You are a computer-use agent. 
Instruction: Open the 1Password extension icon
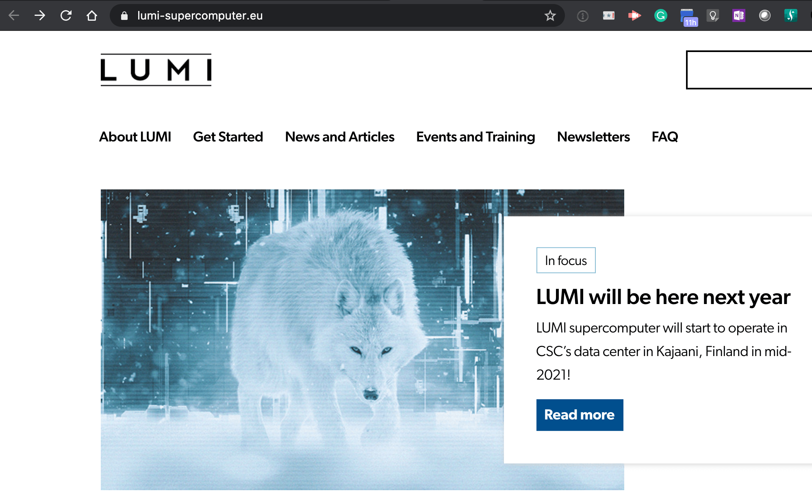click(582, 16)
